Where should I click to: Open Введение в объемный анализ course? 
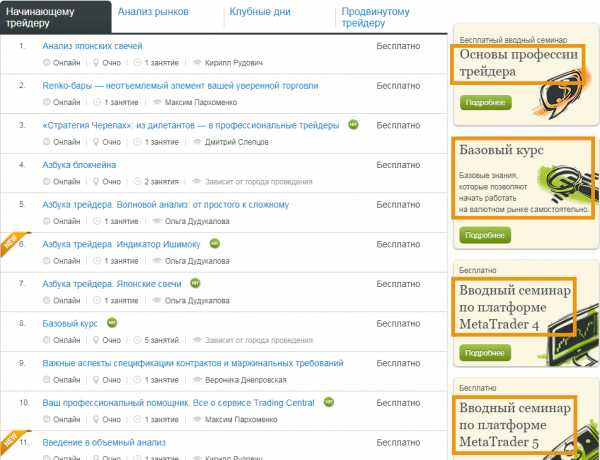[104, 442]
